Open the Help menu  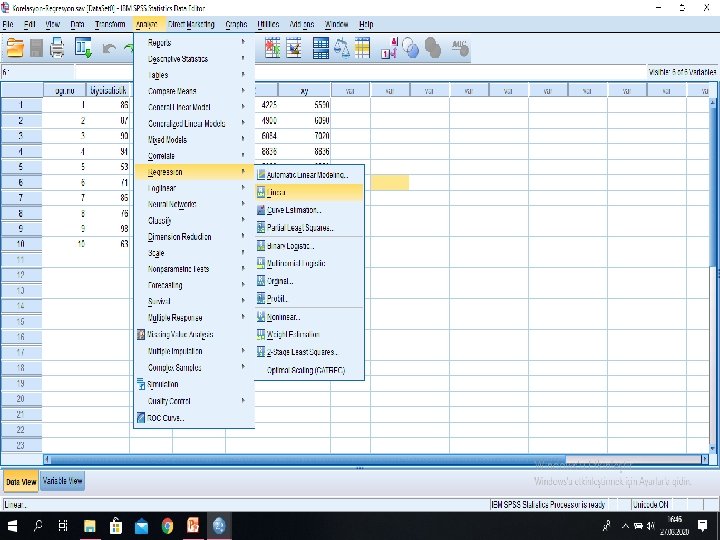coord(366,24)
